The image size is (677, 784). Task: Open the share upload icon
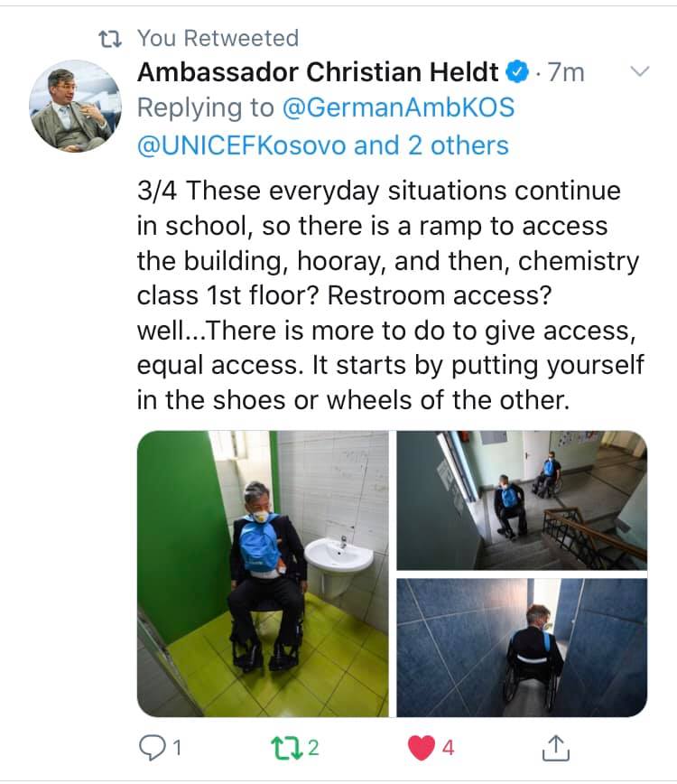pos(555,748)
